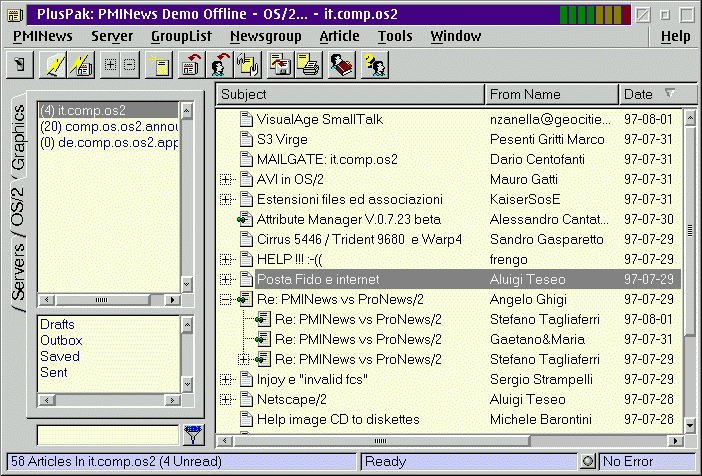Select the comp.os.os2.announce newsgroup
This screenshot has width=702, height=476.
coord(108,126)
